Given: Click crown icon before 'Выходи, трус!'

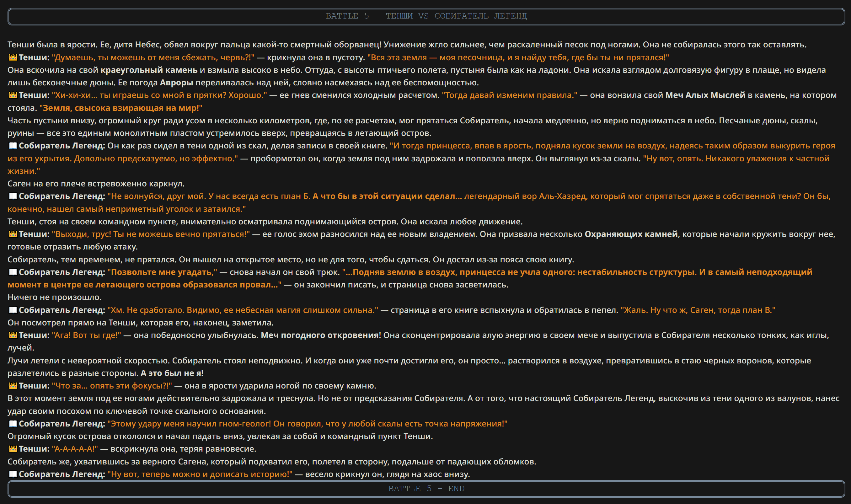Looking at the screenshot, I should (13, 234).
